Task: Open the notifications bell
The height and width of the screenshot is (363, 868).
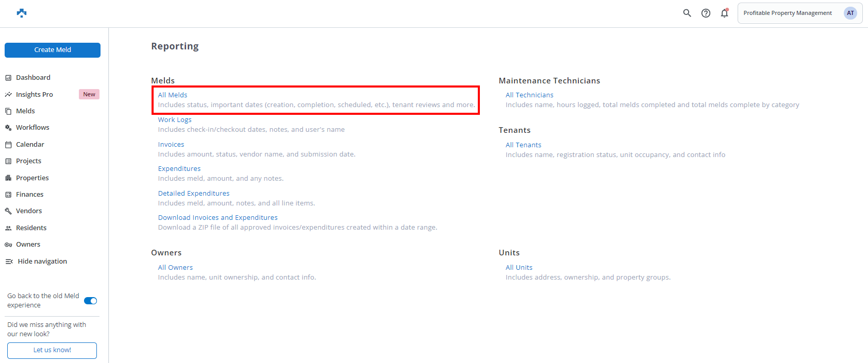Action: click(724, 13)
